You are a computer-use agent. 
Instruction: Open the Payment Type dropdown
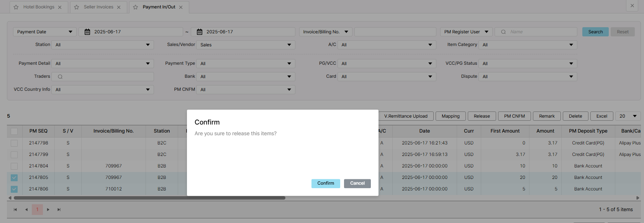pos(246,64)
